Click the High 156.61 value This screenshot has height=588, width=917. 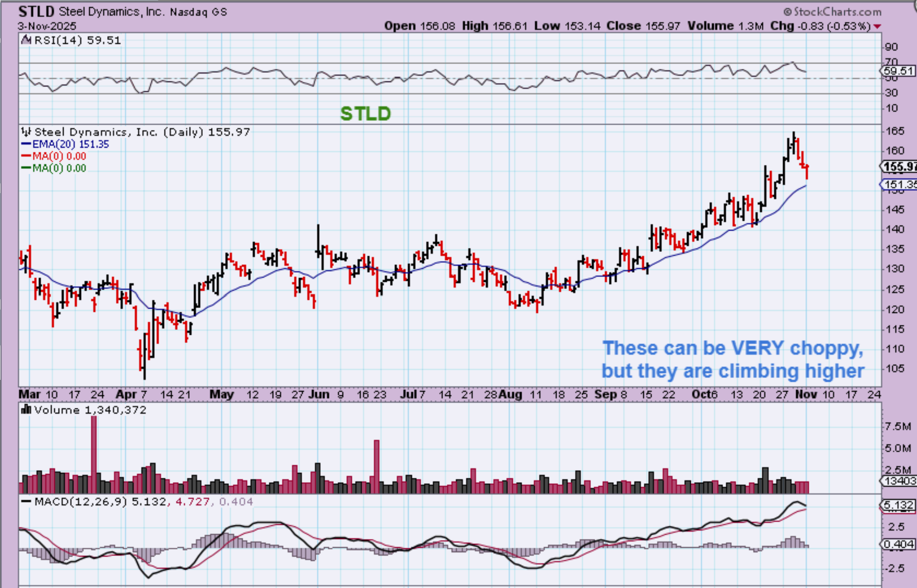[494, 26]
